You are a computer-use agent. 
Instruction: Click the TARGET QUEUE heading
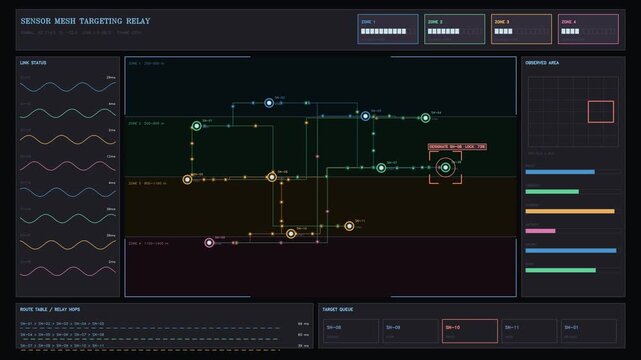click(x=338, y=309)
